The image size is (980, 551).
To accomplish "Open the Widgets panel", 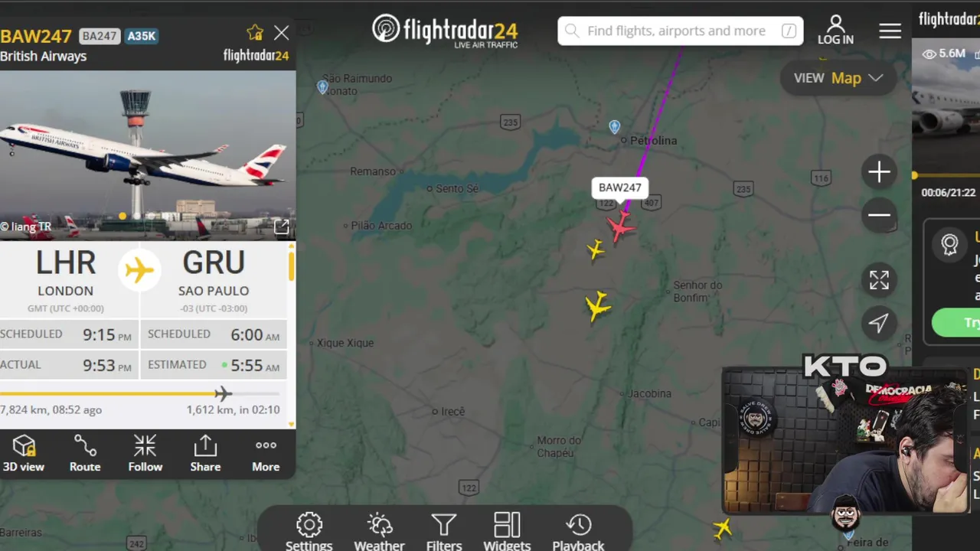I will tap(507, 532).
